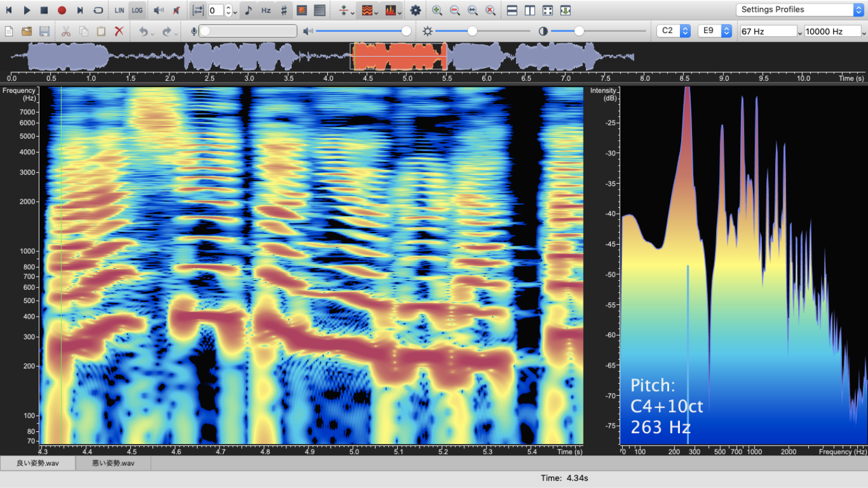Select the 良い姿勢.wav tab

[x=38, y=463]
